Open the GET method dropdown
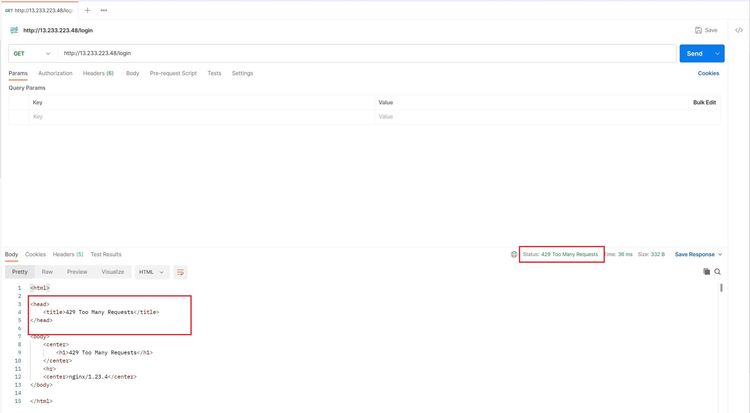Image resolution: width=750 pixels, height=413 pixels. pyautogui.click(x=32, y=54)
